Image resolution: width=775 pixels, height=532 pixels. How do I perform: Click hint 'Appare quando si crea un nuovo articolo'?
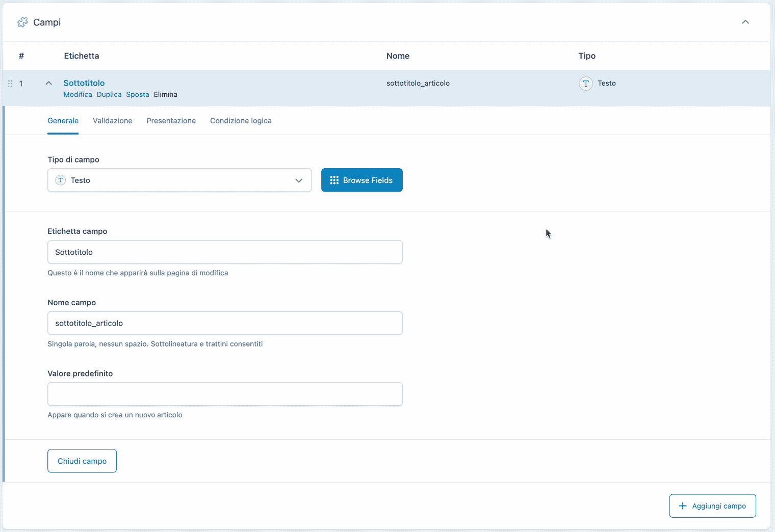point(115,415)
